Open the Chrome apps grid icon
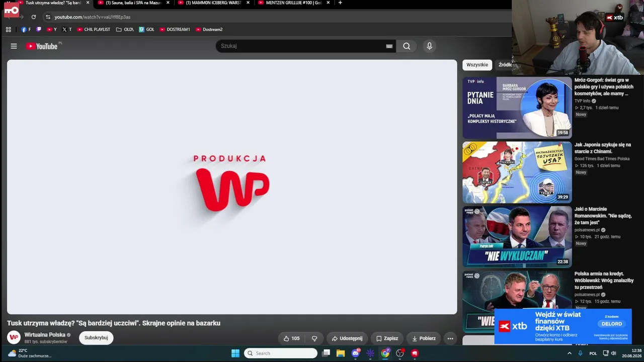 pyautogui.click(x=9, y=30)
